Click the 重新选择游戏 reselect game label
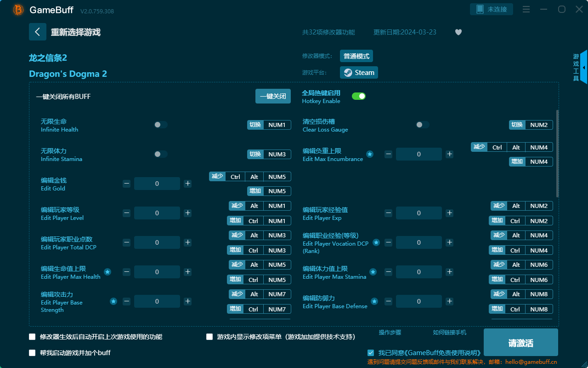588x368 pixels. pos(75,32)
